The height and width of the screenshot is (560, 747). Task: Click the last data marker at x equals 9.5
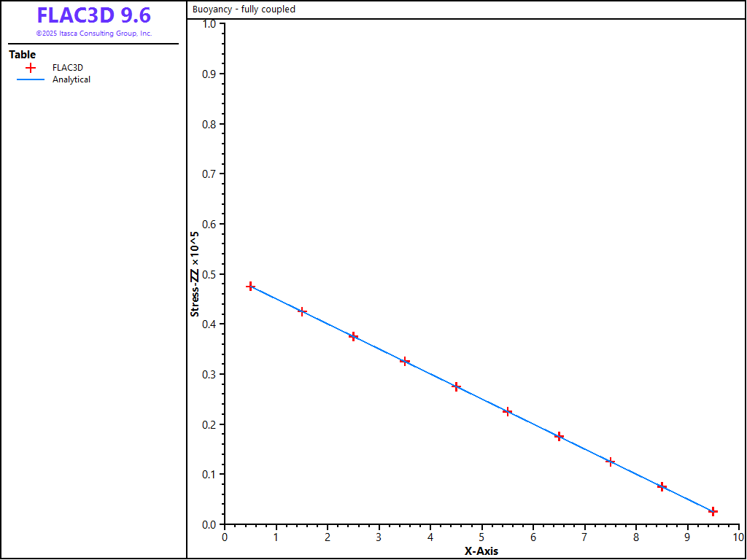(x=713, y=511)
